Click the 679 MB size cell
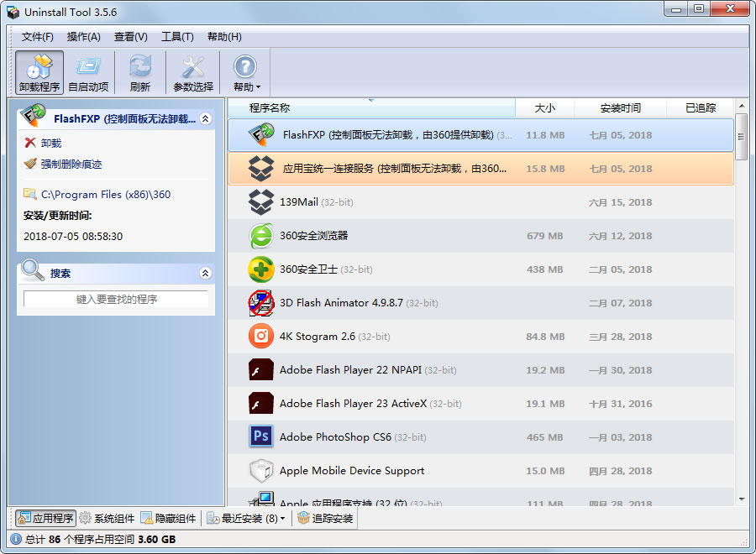 [545, 236]
